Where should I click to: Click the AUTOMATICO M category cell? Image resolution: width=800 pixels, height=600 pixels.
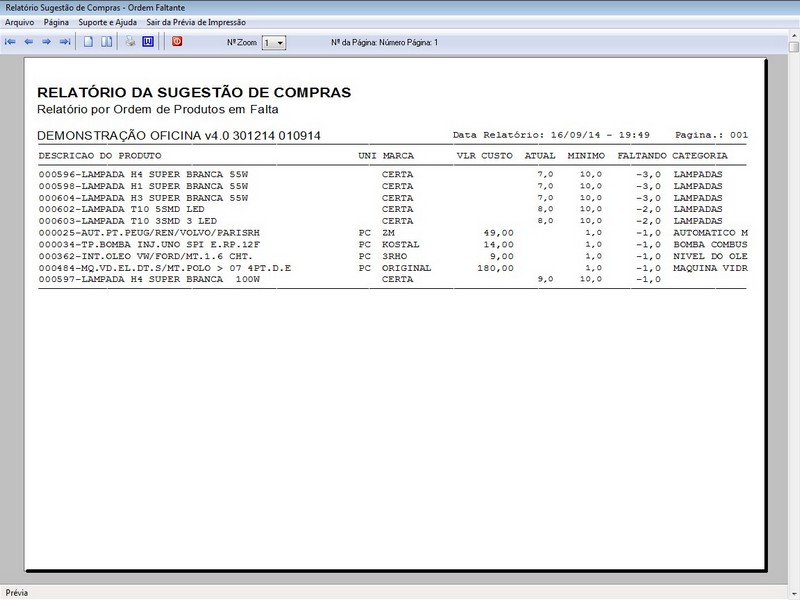pos(710,233)
